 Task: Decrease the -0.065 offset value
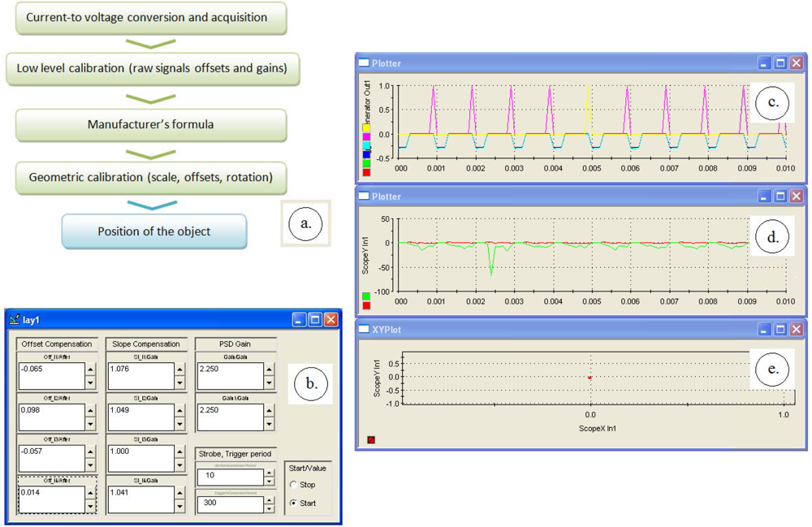point(91,382)
